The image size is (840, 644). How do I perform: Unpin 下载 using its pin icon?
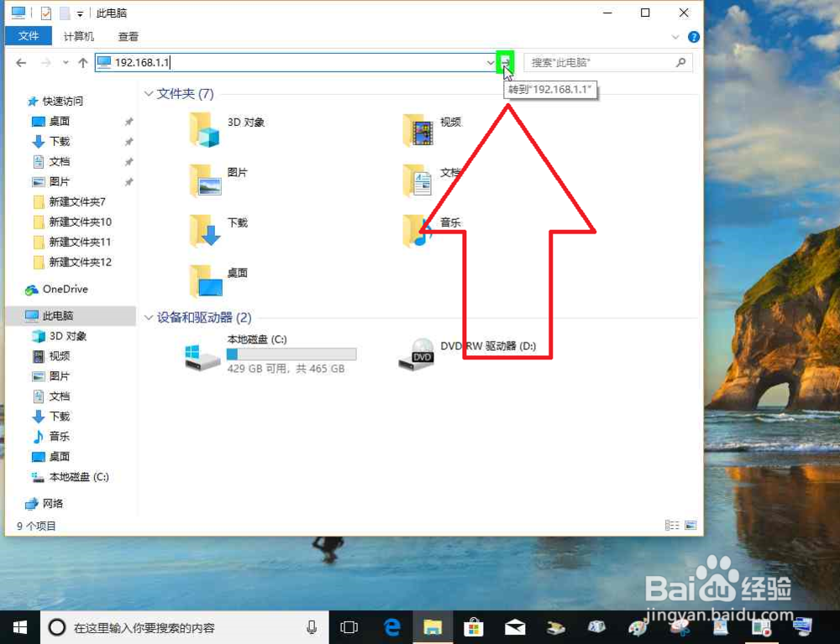coord(129,142)
